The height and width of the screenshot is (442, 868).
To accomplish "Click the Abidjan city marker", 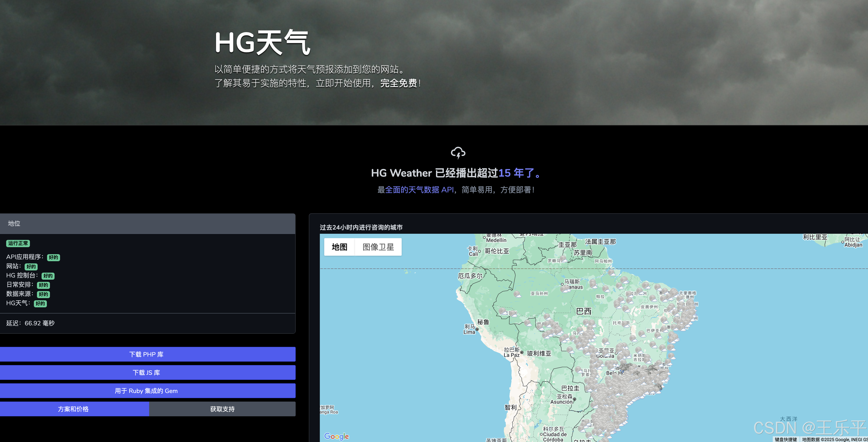I will [842, 242].
